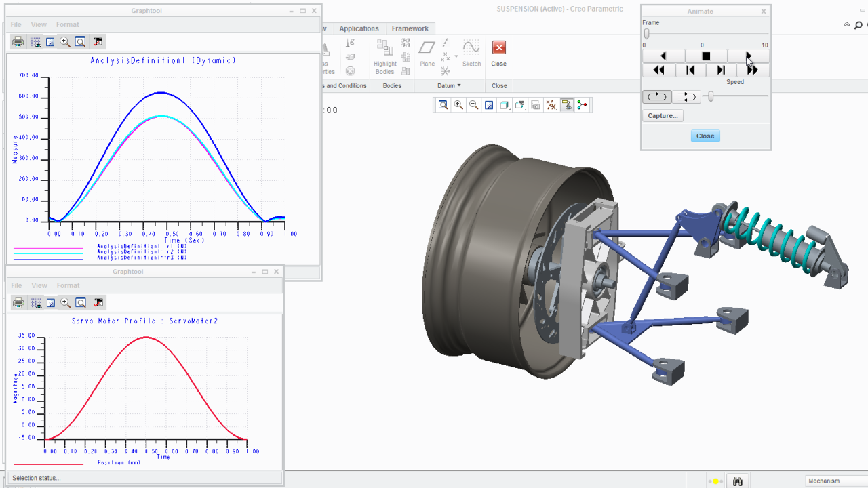868x488 pixels.
Task: Switch to the Applications ribbon tab
Action: (x=359, y=28)
